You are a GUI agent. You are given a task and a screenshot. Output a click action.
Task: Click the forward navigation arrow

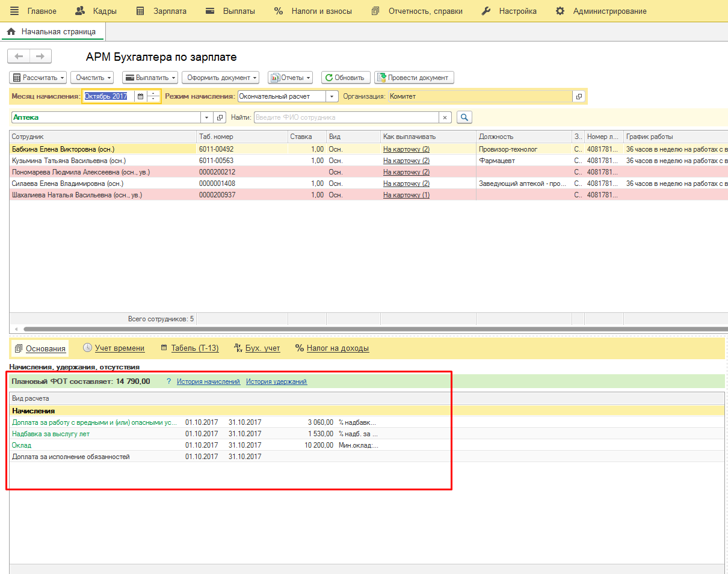(40, 57)
